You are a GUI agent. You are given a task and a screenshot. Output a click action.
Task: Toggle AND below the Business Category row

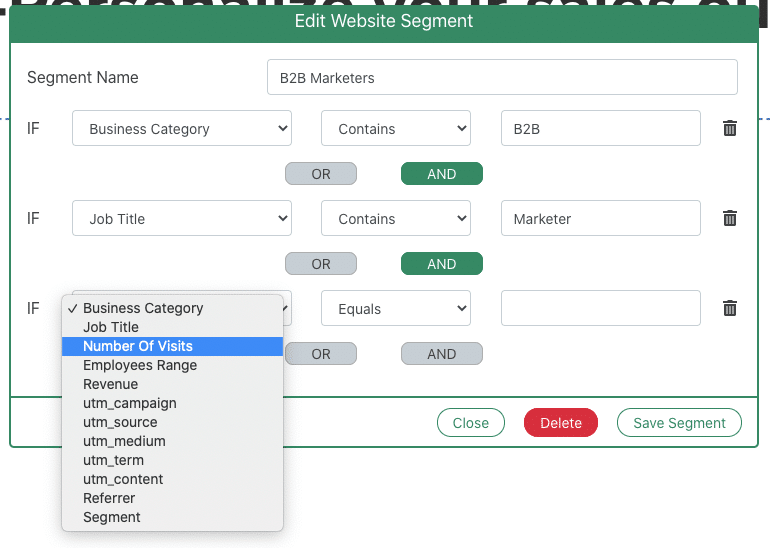tap(441, 174)
